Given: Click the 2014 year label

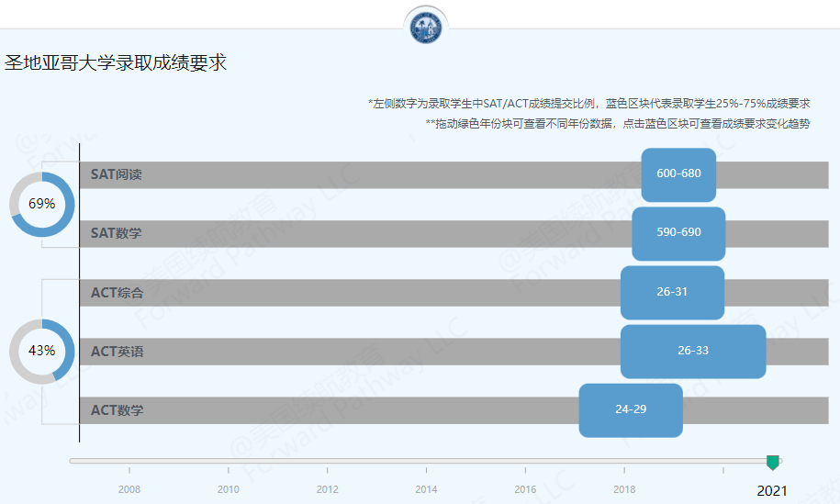Looking at the screenshot, I should pos(427,489).
